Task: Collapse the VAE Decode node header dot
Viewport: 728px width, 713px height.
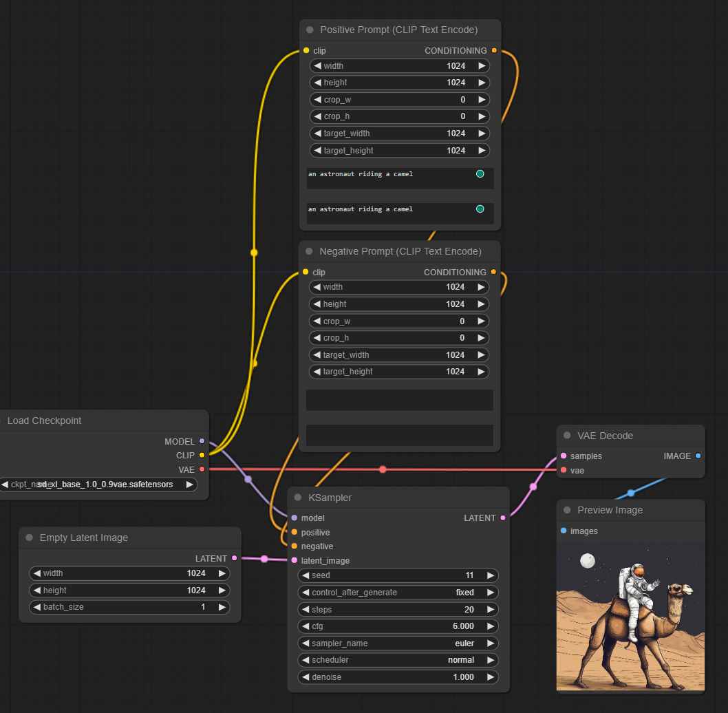Action: 566,435
